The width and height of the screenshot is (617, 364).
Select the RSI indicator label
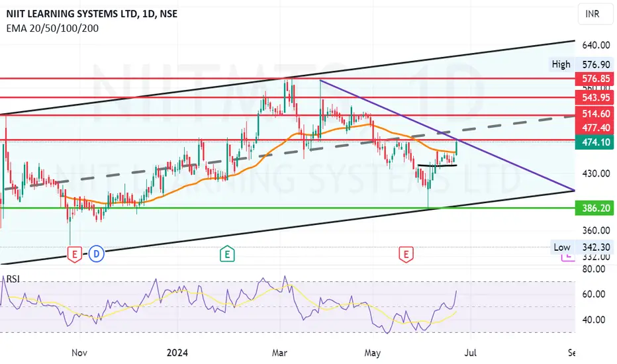coord(13,279)
